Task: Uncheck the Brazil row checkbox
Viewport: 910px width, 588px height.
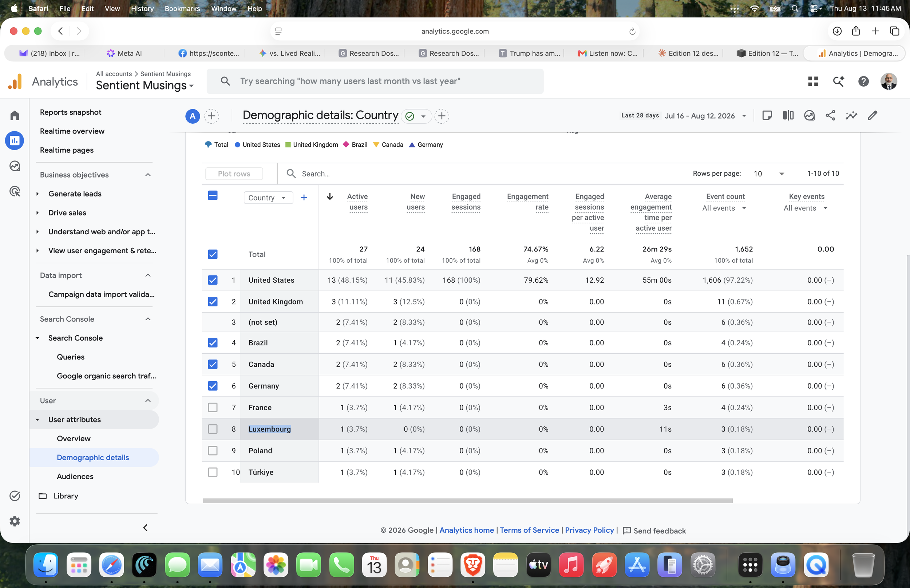Action: [213, 342]
